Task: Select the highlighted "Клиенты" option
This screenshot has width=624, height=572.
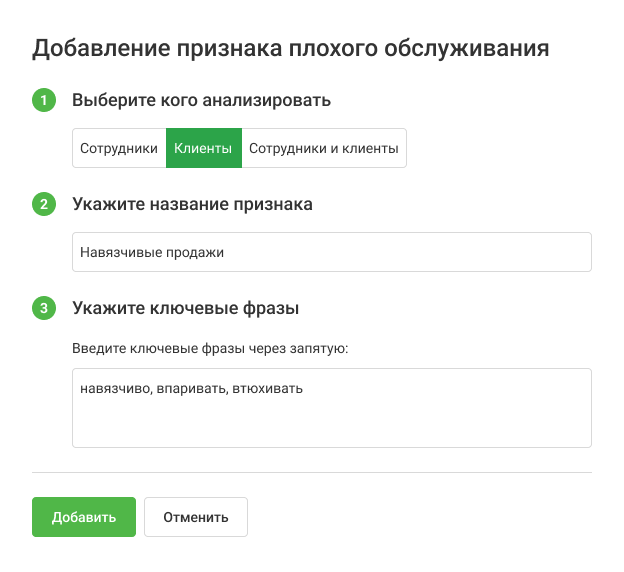Action: click(203, 148)
